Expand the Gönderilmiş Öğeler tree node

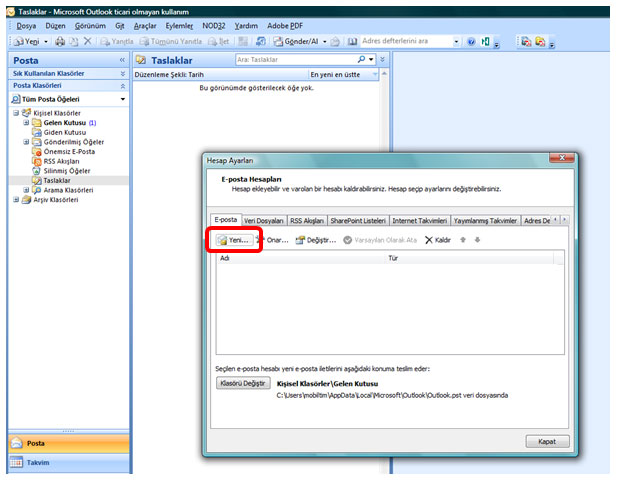click(x=26, y=142)
